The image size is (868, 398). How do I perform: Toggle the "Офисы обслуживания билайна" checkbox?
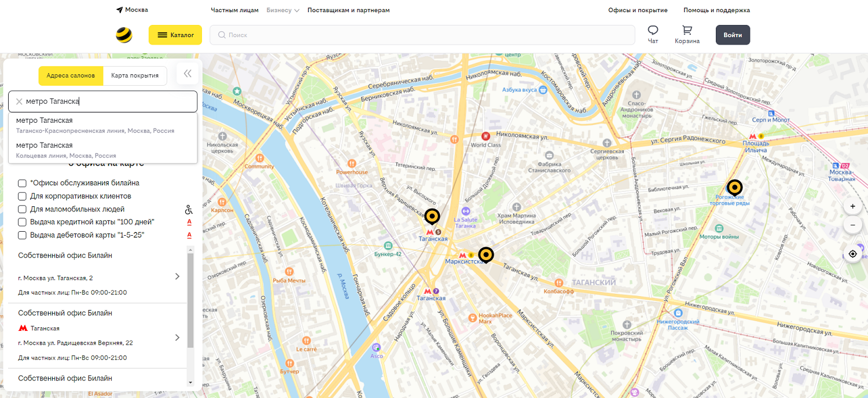[22, 184]
